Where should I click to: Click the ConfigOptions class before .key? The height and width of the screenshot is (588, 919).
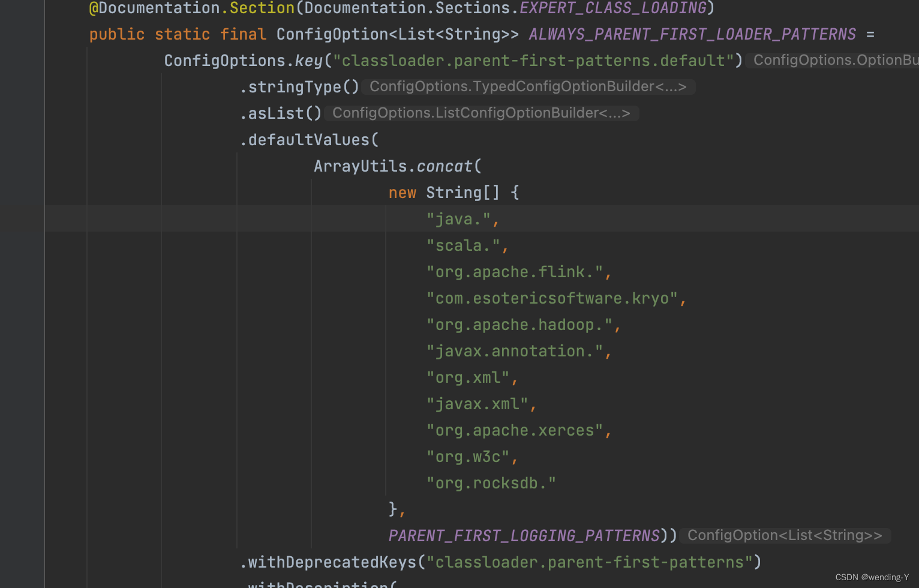(225, 61)
